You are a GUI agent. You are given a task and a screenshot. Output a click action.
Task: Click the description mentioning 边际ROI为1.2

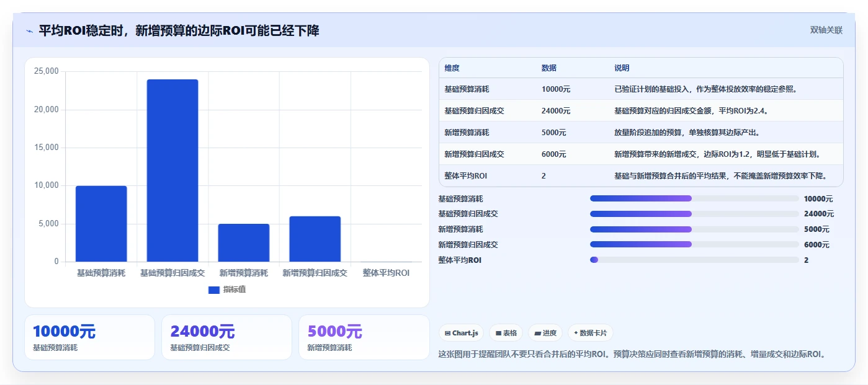point(718,154)
